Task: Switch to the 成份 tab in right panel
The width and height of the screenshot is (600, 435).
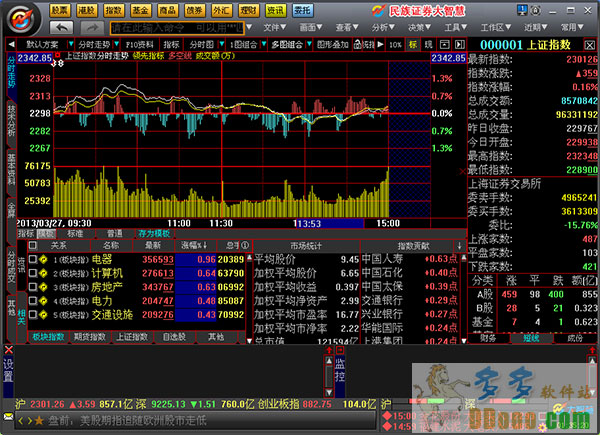Action: [x=574, y=339]
